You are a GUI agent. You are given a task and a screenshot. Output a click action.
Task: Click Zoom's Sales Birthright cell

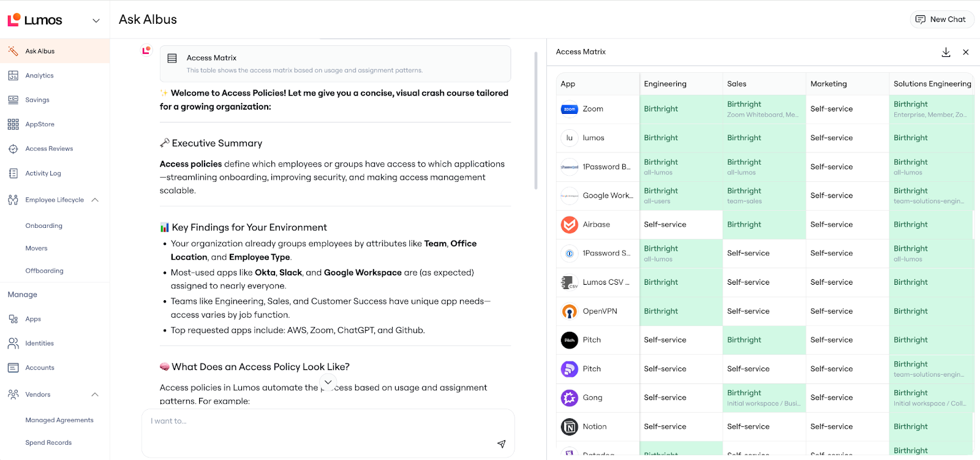point(764,109)
